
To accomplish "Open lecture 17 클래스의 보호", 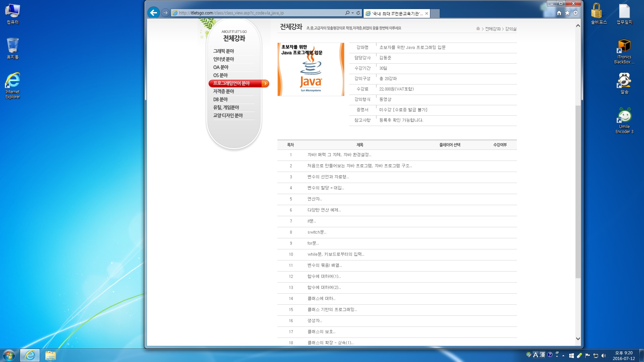I will [x=321, y=331].
